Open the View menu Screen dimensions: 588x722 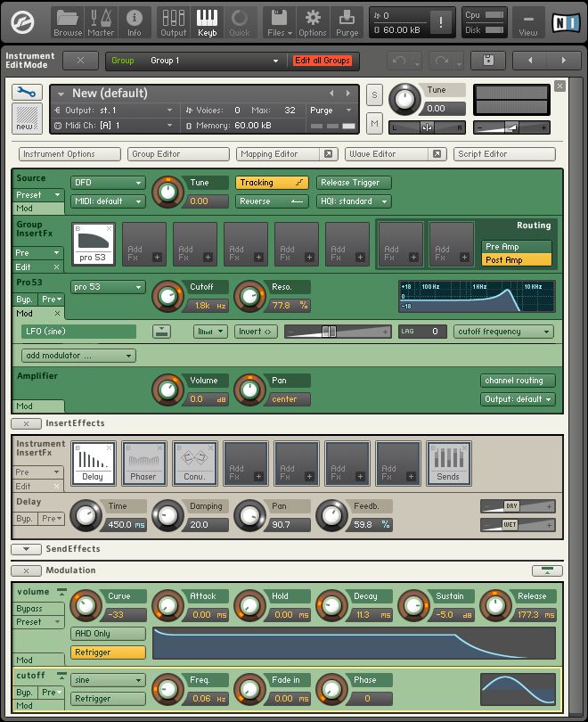point(527,22)
